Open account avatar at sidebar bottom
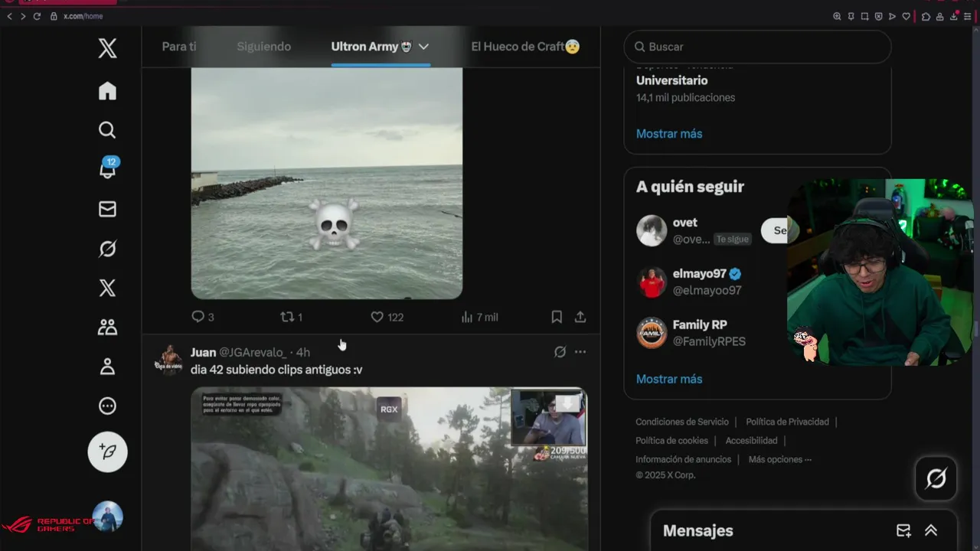 tap(107, 517)
